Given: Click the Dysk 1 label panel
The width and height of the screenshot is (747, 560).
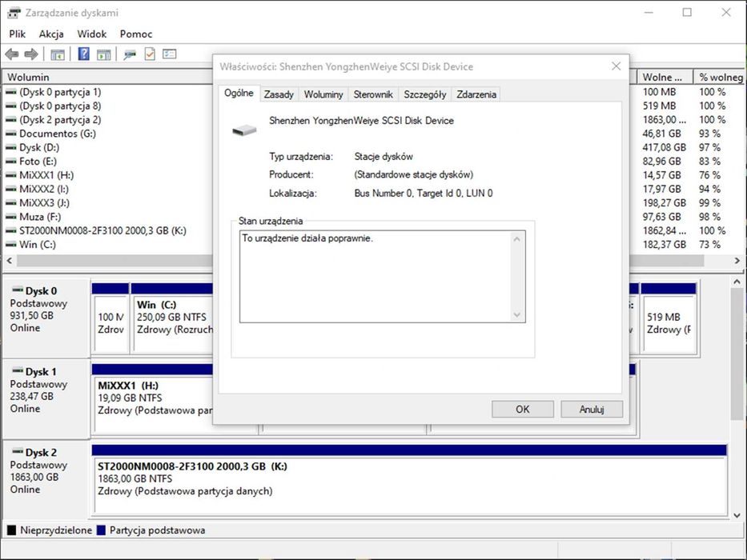Looking at the screenshot, I should pyautogui.click(x=46, y=399).
